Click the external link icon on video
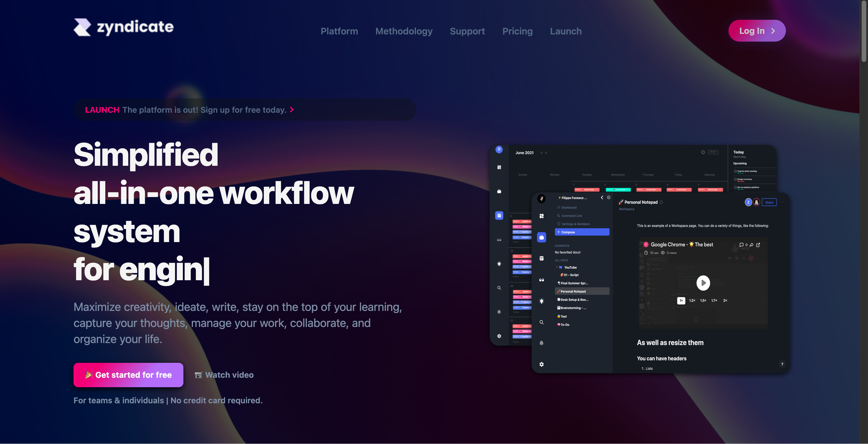The height and width of the screenshot is (444, 868). [x=758, y=245]
